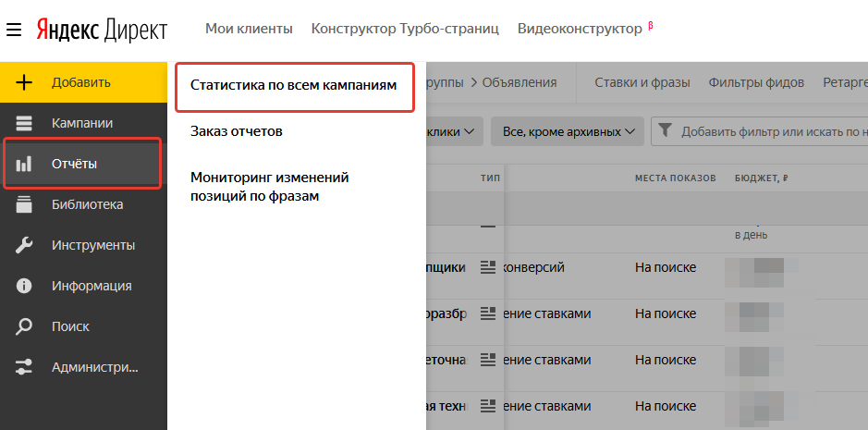Screen dimensions: 868x430
Task: Click the plus icon next to Добавить
Action: tap(24, 82)
